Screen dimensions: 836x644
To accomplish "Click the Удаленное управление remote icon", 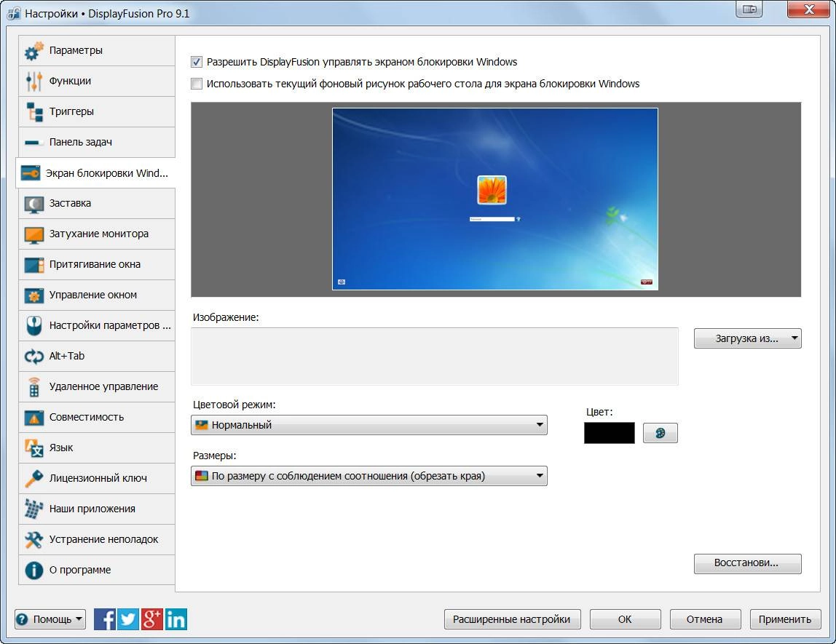I will pyautogui.click(x=33, y=386).
